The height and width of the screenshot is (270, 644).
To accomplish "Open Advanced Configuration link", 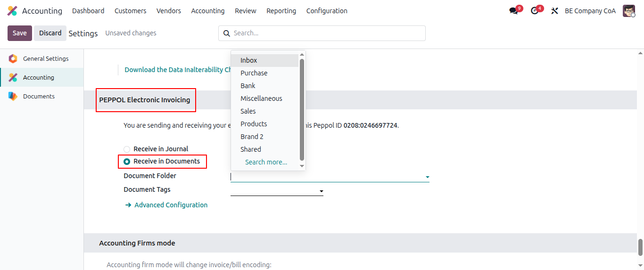I will [x=171, y=205].
